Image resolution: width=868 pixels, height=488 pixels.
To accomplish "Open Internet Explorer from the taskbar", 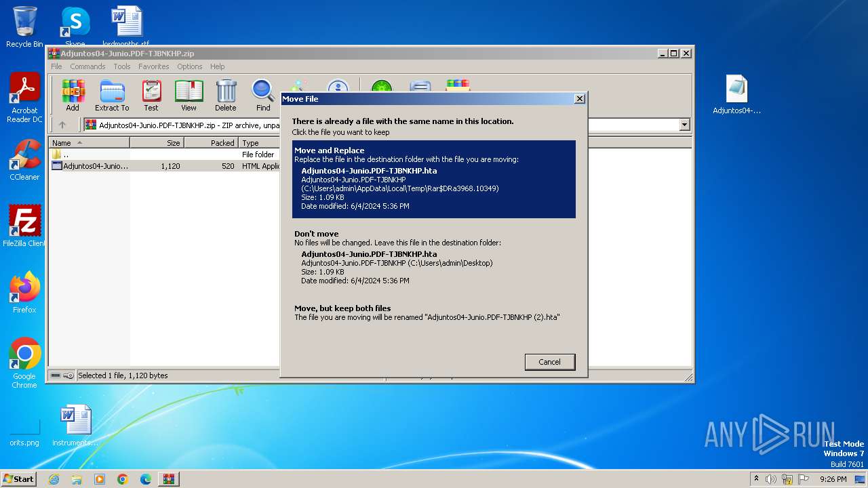I will coord(54,479).
